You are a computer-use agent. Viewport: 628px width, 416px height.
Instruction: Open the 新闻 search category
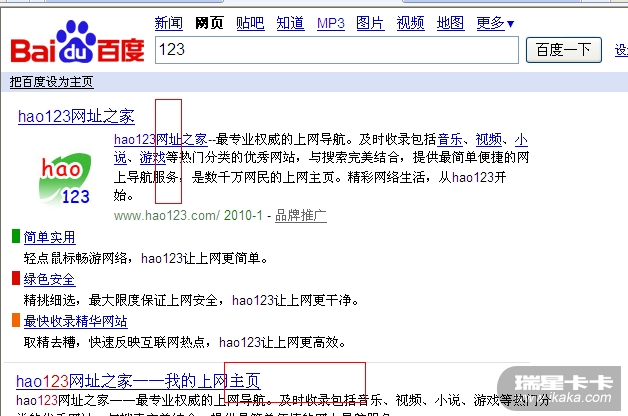tap(169, 23)
